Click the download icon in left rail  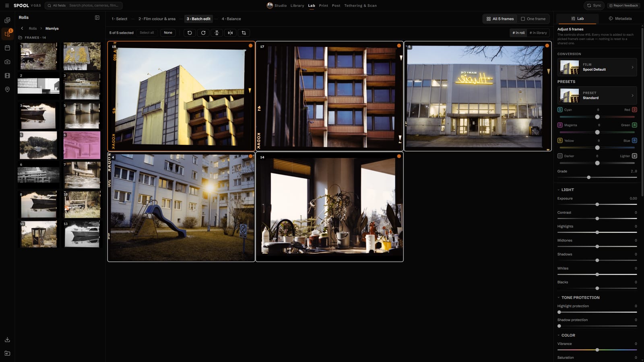7,339
